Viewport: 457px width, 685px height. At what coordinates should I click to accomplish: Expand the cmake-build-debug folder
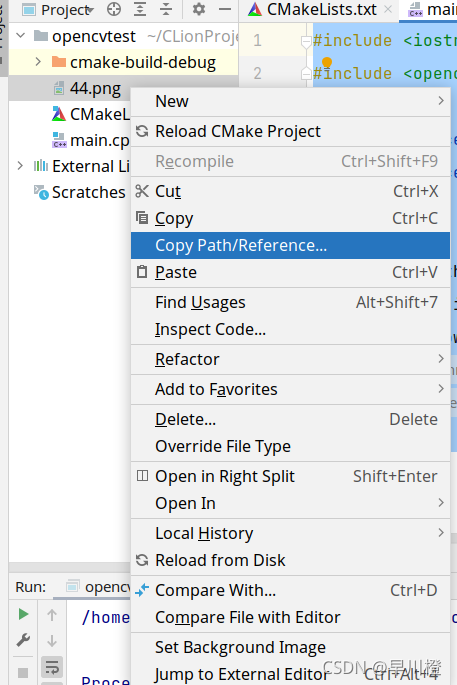pyautogui.click(x=38, y=62)
